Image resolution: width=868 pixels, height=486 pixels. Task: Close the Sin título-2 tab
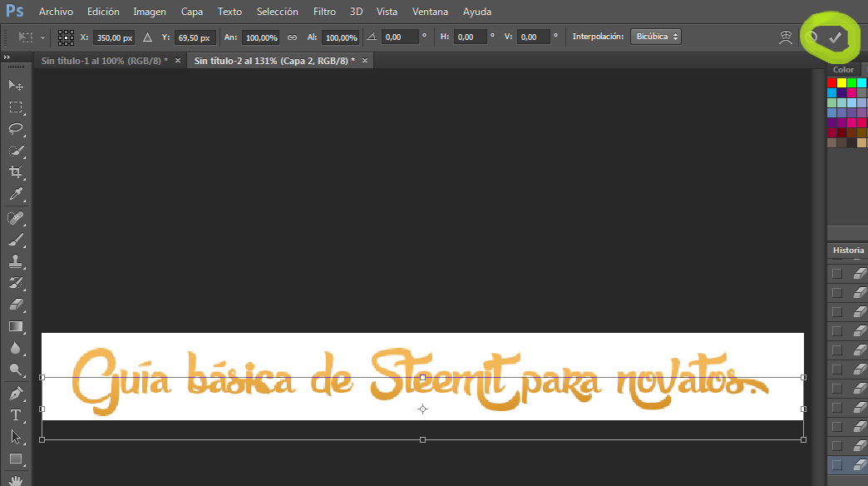[x=365, y=61]
